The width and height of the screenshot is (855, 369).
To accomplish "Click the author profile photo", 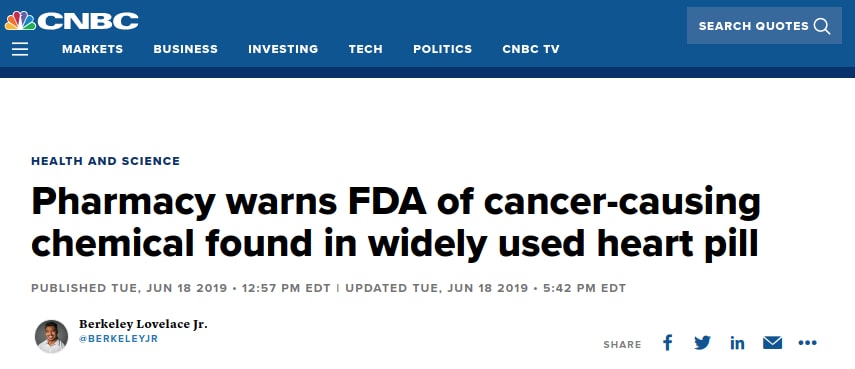I will [51, 336].
